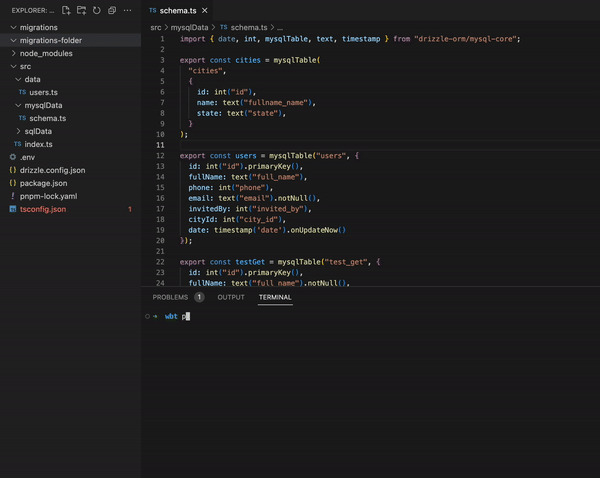Switch to the OUTPUT panel tab

pos(231,297)
